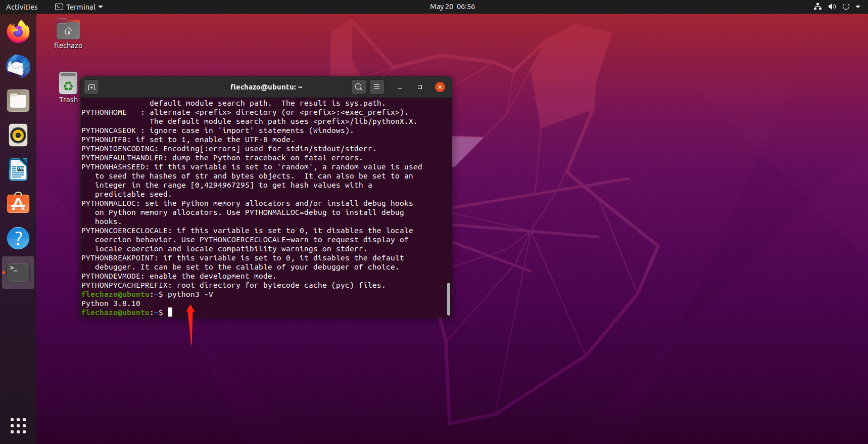Open the Files manager in the dock
The image size is (868, 444).
[18, 101]
